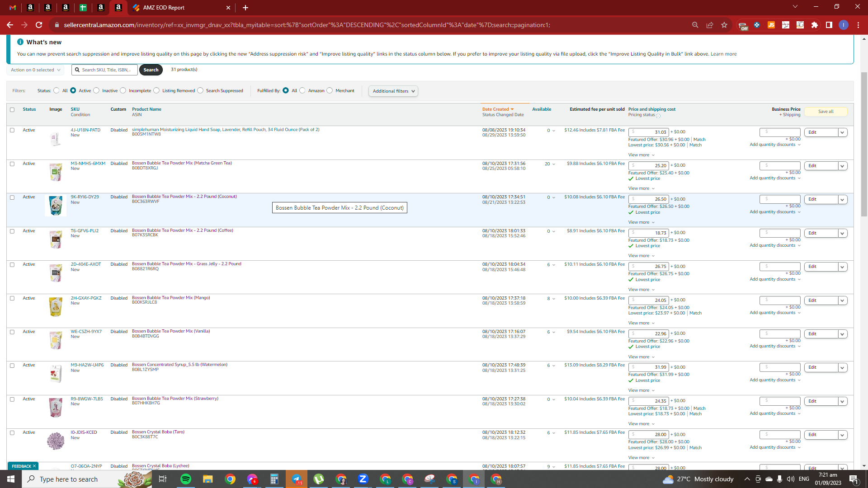Select the Listing Removed radio button
This screenshot has width=868, height=488.
[x=156, y=91]
